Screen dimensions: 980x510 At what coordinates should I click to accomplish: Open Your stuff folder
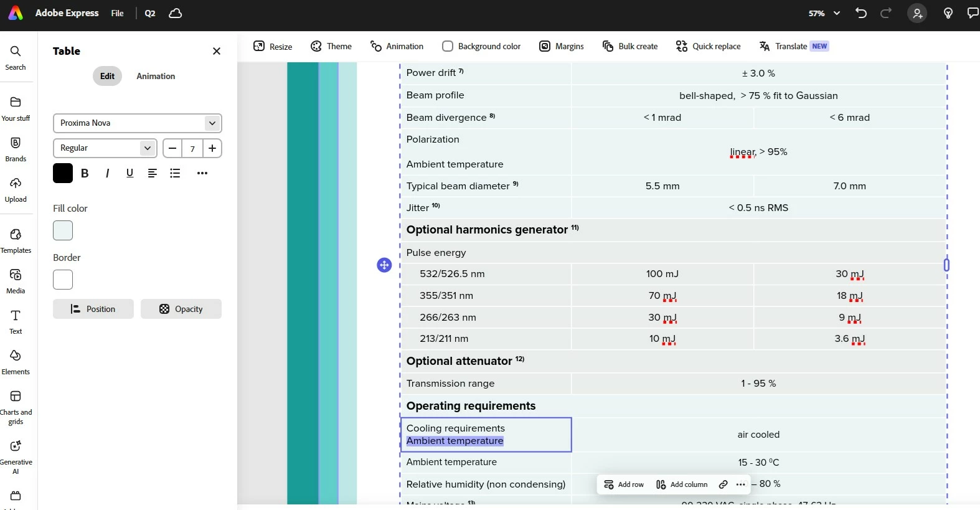pyautogui.click(x=16, y=109)
